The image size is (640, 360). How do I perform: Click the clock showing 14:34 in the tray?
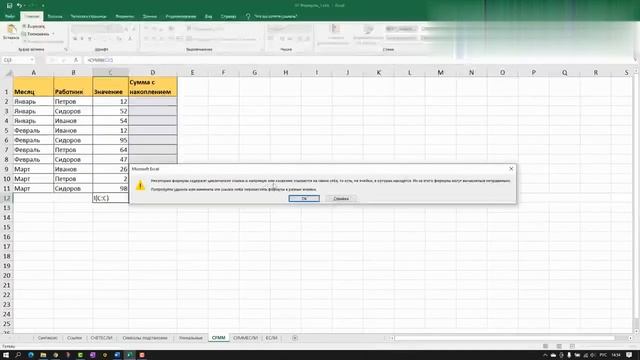616,355
